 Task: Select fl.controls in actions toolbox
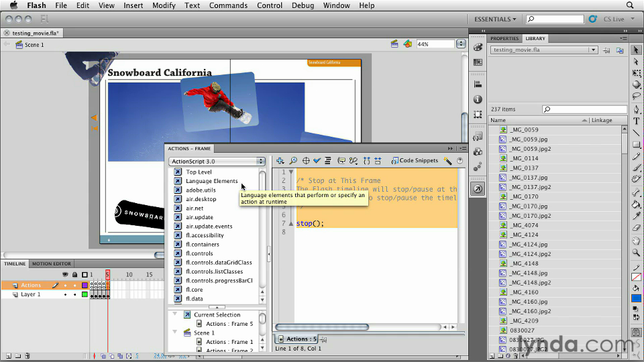coord(199,253)
